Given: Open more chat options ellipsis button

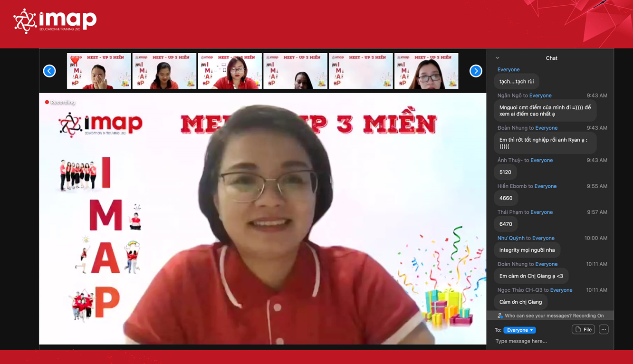Looking at the screenshot, I should (x=604, y=329).
